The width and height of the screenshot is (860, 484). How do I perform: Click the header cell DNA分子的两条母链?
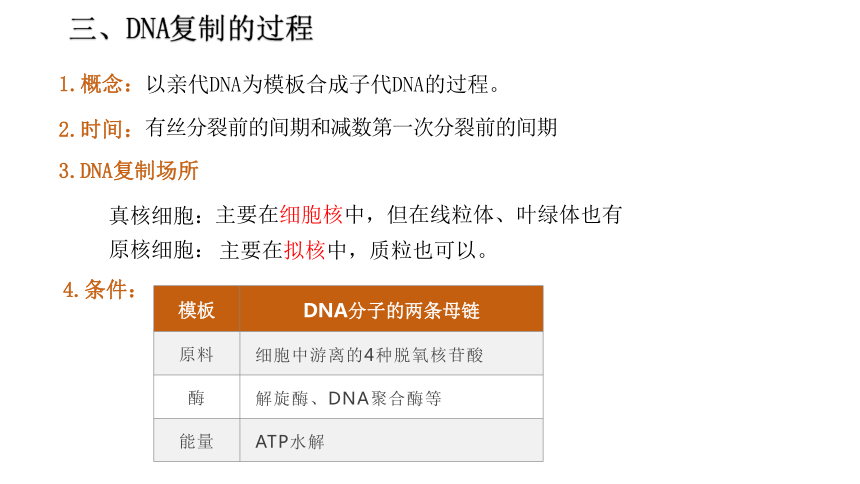pyautogui.click(x=392, y=309)
